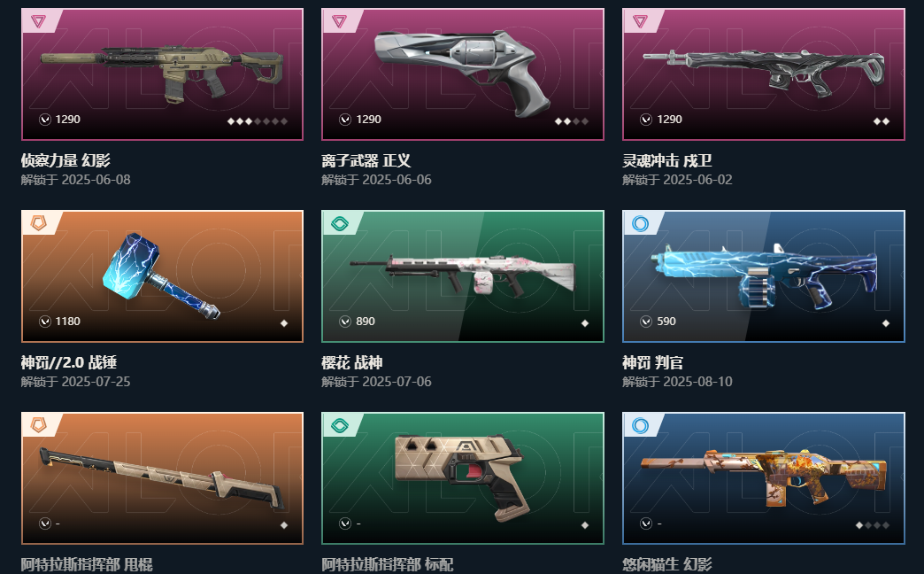Click the 神罚 判官 skin title

(652, 362)
